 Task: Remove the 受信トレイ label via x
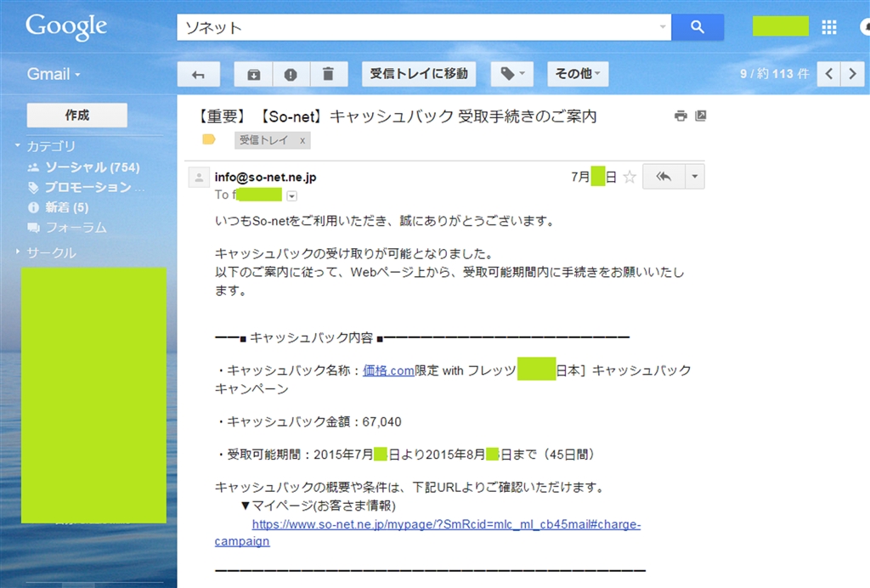tap(302, 140)
